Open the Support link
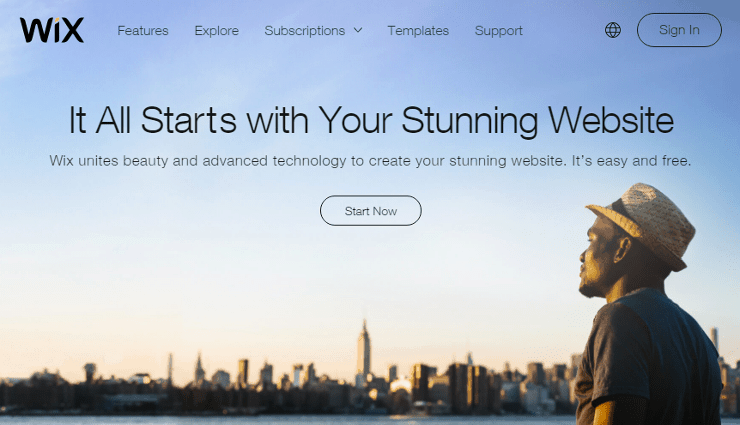 (498, 31)
